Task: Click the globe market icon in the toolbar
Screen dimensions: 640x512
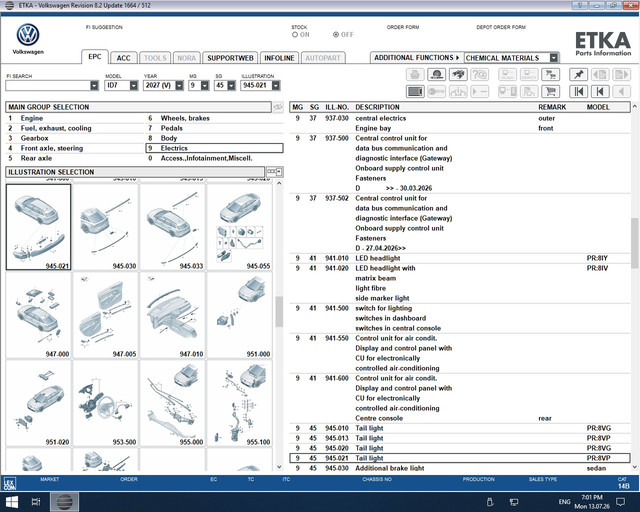Action: (x=436, y=75)
